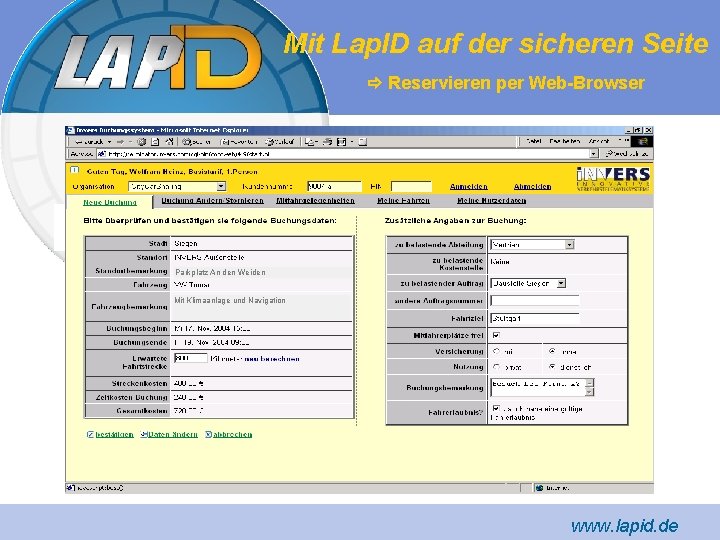Click the Wechseln zu go button
The height and width of the screenshot is (540, 720).
tap(627, 154)
